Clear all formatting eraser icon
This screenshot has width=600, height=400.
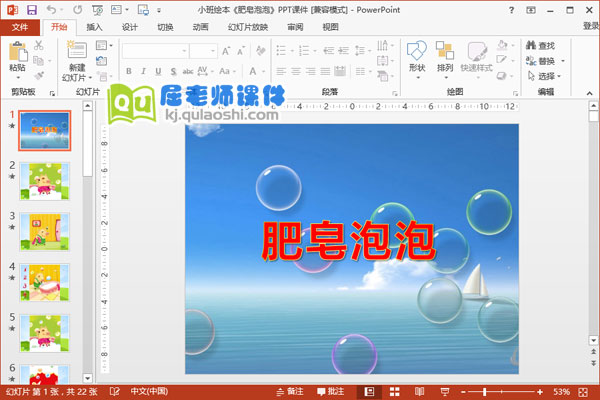point(261,51)
